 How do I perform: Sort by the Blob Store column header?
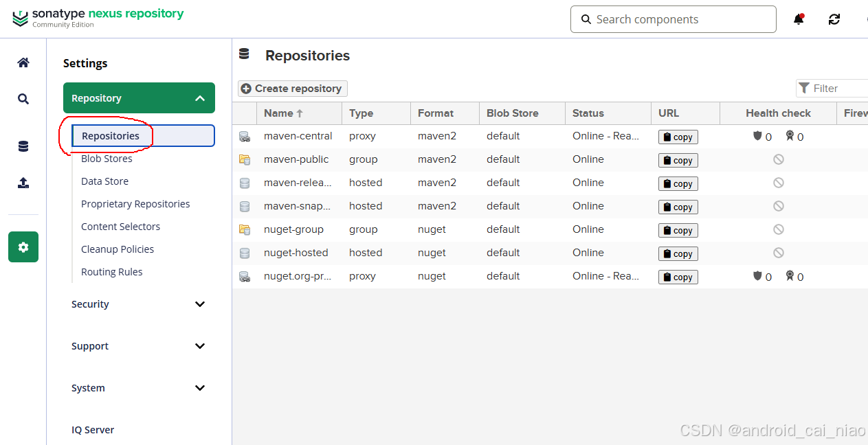522,113
